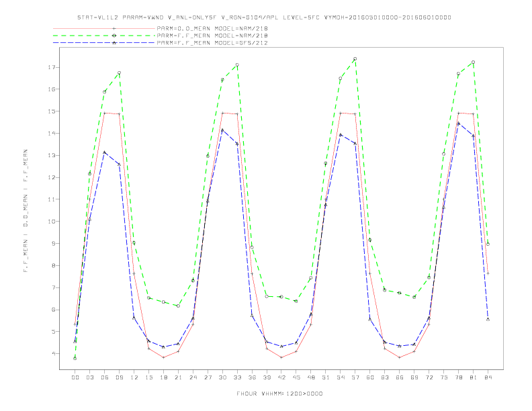Click the red solid legend line sample
This screenshot has height=411, width=532.
pyautogui.click(x=104, y=28)
